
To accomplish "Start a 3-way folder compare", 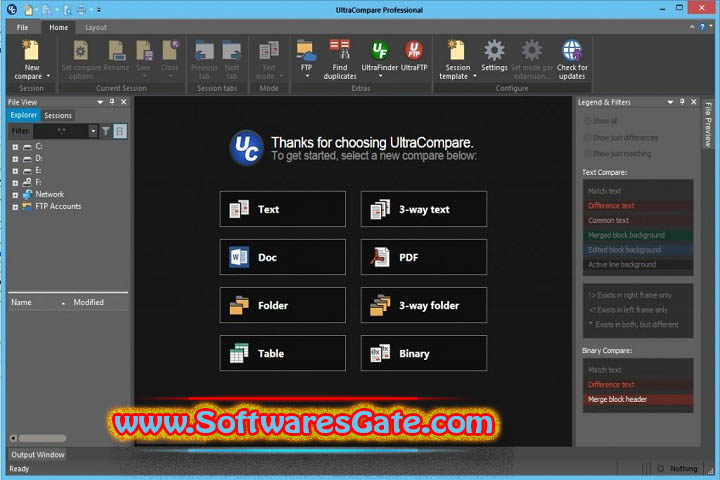I will point(423,305).
